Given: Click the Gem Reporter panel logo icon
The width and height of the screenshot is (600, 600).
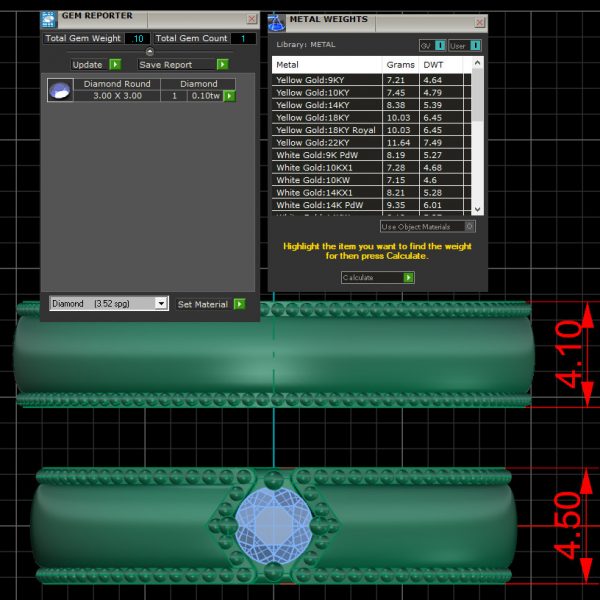Looking at the screenshot, I should (x=49, y=19).
